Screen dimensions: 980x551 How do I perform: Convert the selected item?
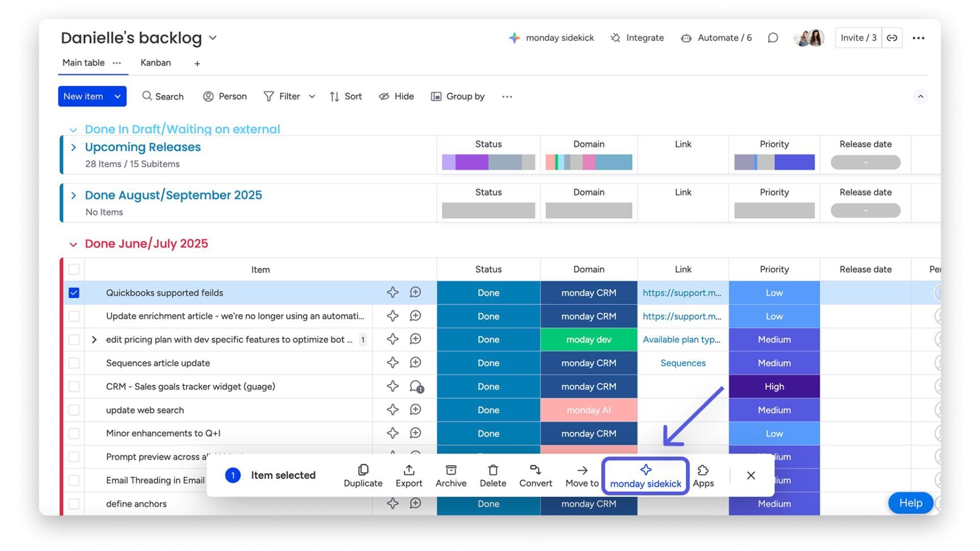pos(535,475)
